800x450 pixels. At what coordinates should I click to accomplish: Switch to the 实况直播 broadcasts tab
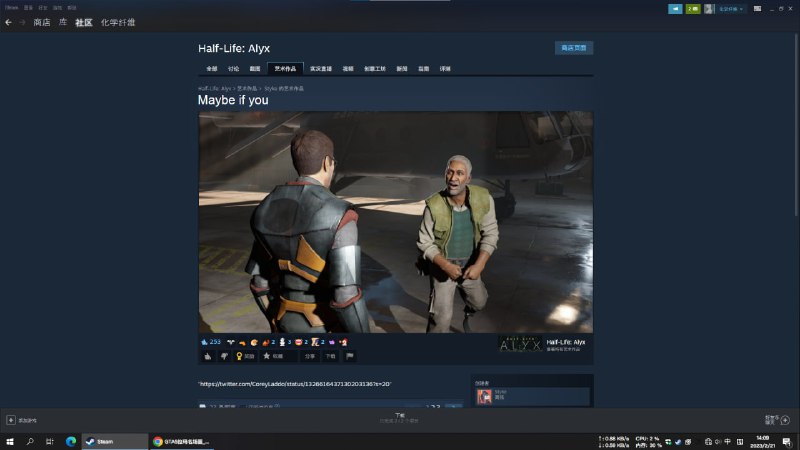(x=321, y=69)
